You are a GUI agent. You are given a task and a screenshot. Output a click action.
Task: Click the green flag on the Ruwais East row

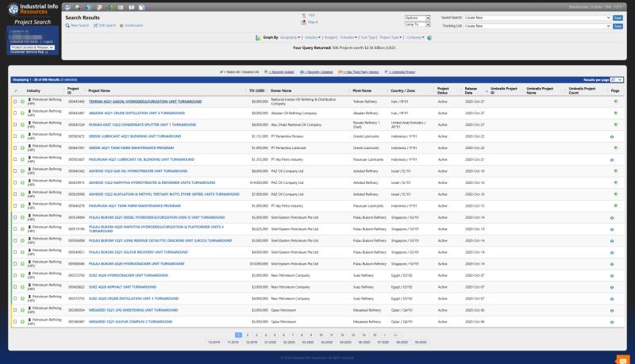point(616,125)
